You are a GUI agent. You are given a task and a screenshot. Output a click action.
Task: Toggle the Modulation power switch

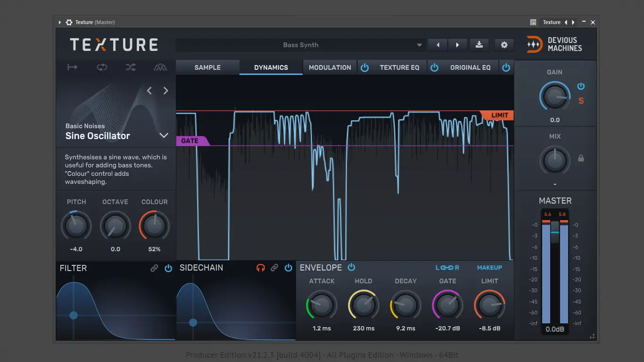point(364,67)
